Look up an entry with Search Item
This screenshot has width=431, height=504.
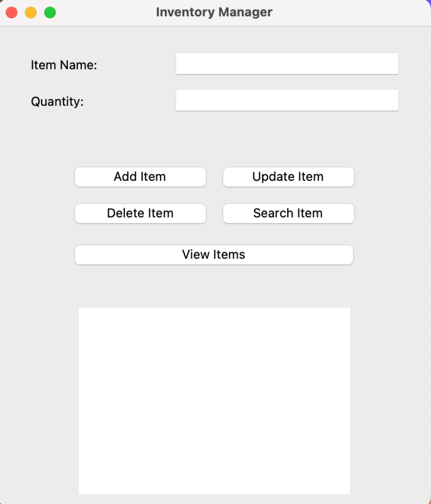point(288,213)
